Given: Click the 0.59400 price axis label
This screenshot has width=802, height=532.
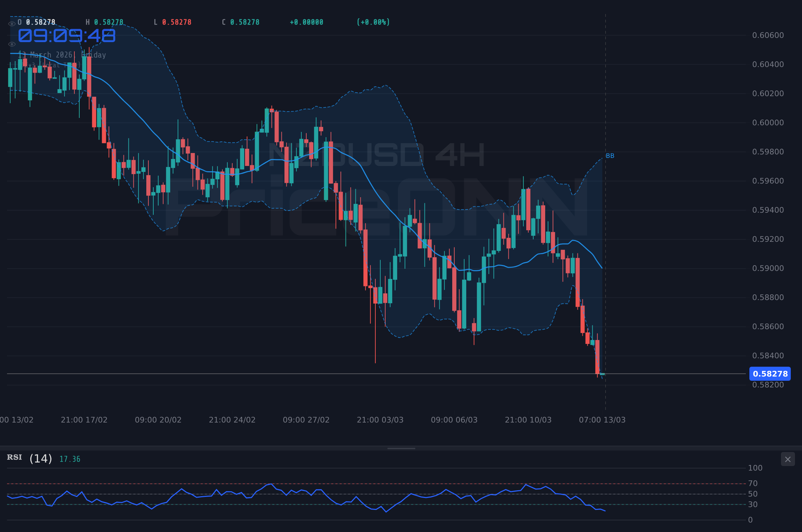Looking at the screenshot, I should pyautogui.click(x=768, y=210).
